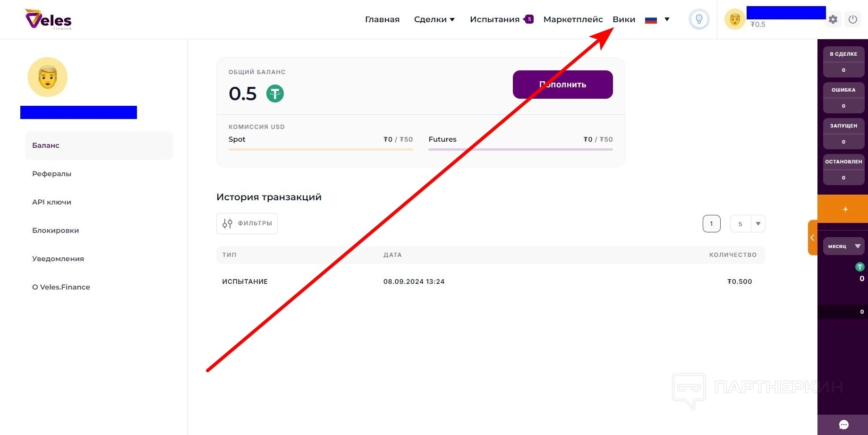Click the Пополнить top-up button

pyautogui.click(x=562, y=85)
